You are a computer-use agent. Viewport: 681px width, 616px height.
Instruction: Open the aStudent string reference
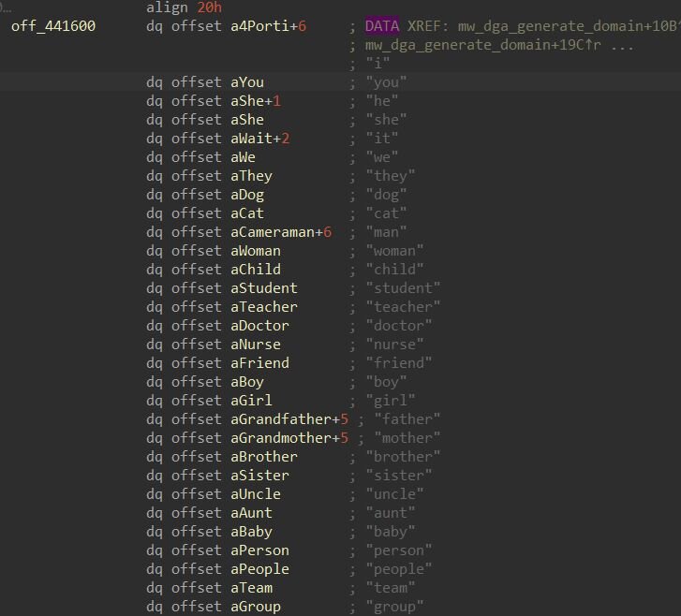263,288
